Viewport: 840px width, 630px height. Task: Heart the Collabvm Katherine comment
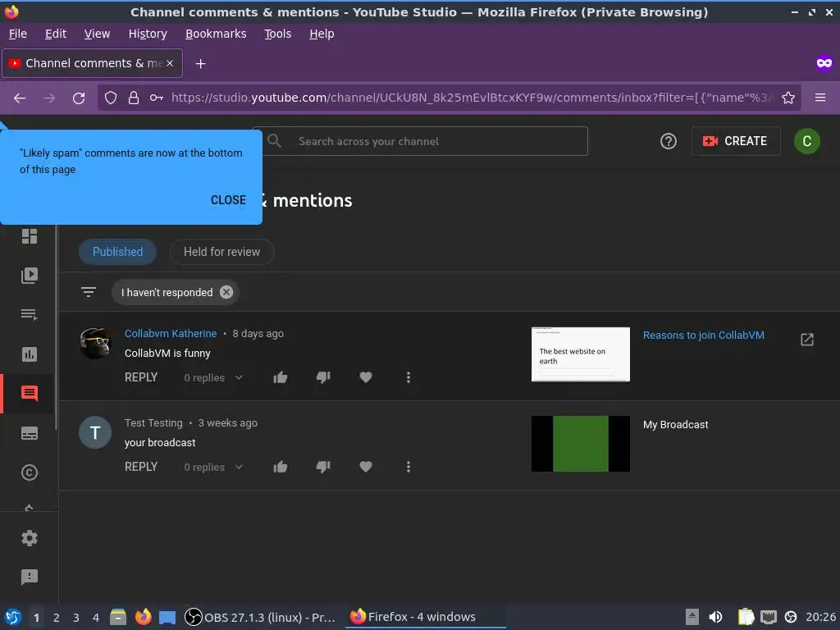(366, 377)
